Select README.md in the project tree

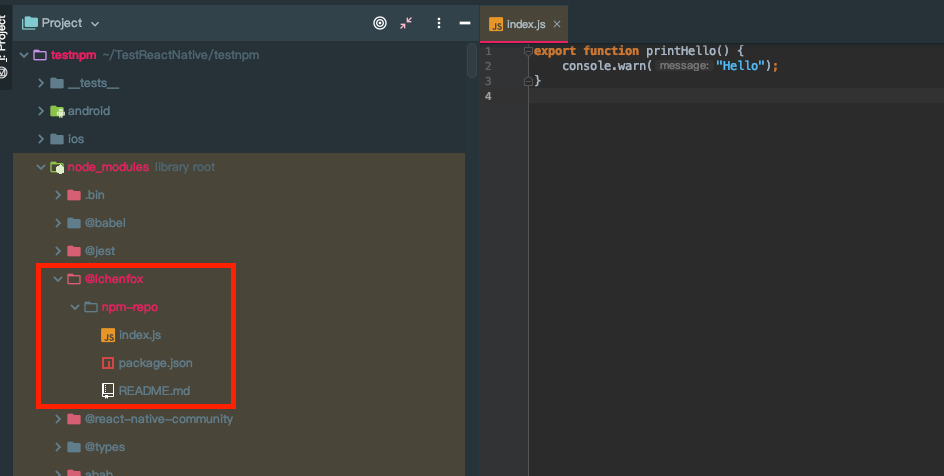coord(154,391)
